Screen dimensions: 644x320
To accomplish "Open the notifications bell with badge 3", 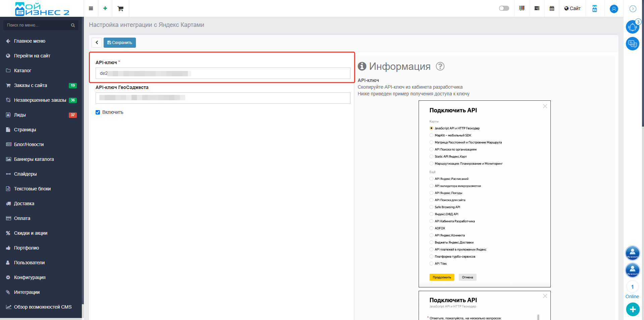I will coord(633,27).
